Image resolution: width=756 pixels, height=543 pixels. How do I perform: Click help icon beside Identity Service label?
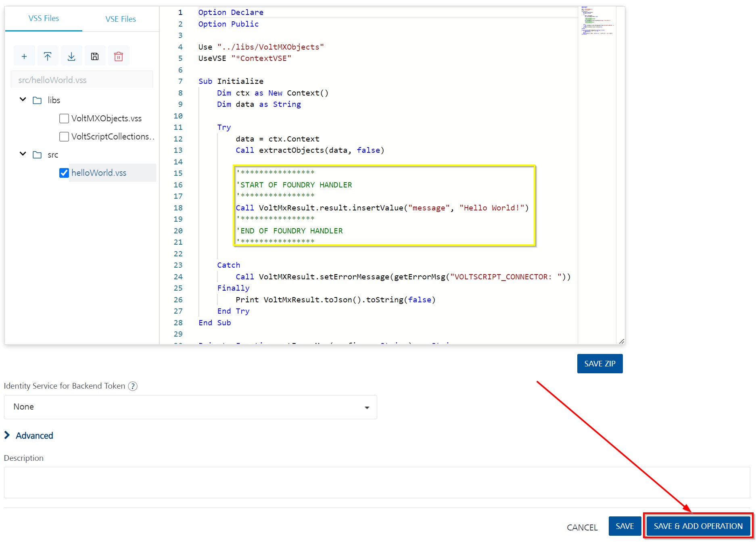(133, 386)
